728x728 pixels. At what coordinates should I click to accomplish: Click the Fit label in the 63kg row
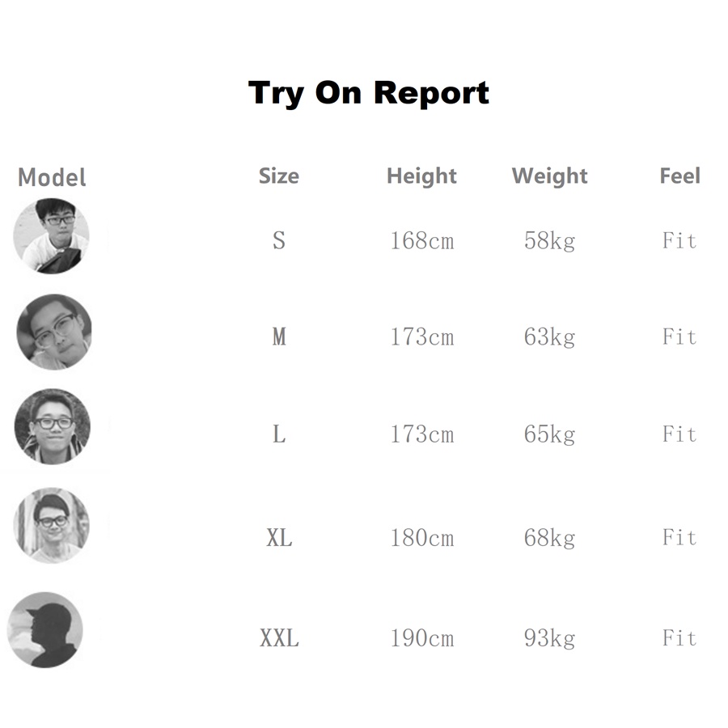[x=679, y=336]
